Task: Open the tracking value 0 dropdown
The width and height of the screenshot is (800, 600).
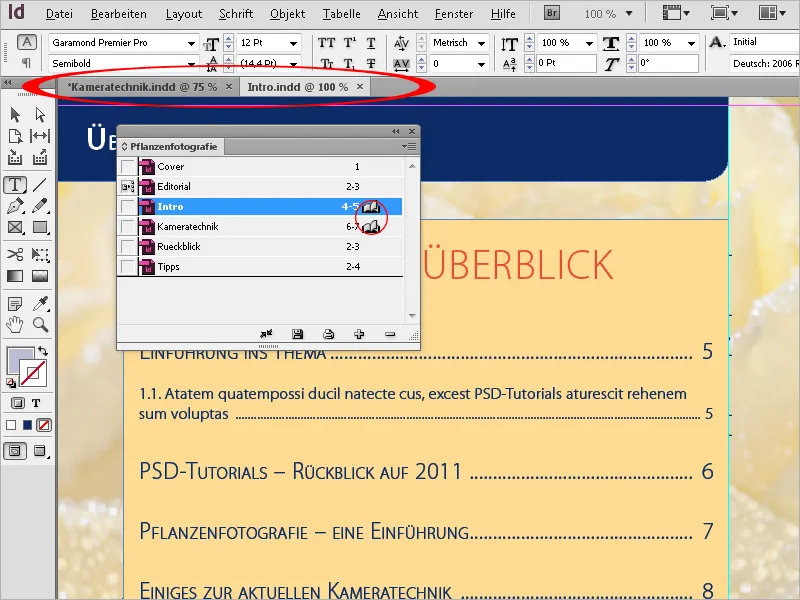Action: (x=481, y=64)
